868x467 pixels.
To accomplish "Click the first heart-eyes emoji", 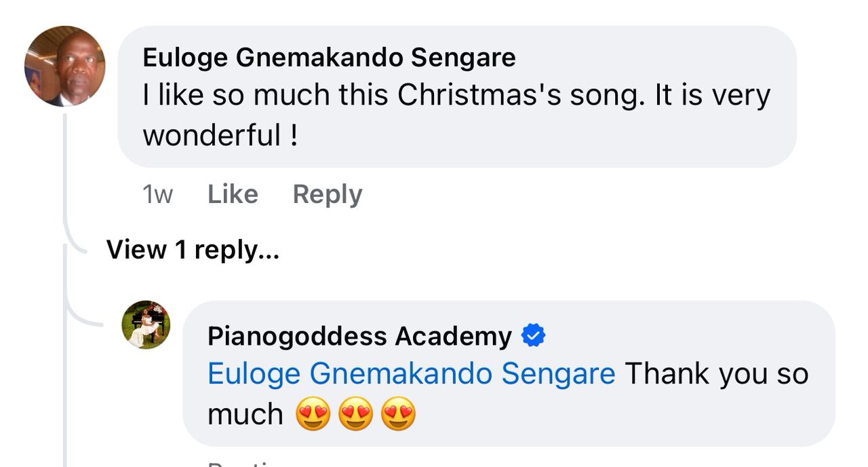I will click(x=313, y=414).
